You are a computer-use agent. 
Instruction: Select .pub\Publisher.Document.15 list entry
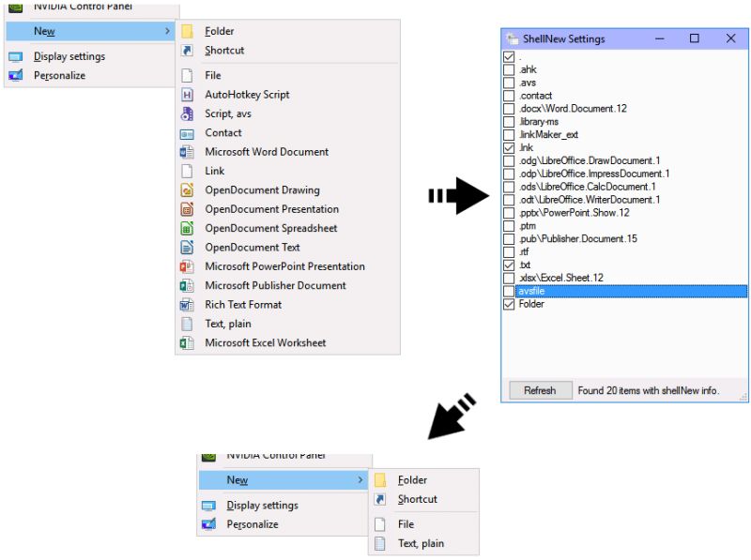[578, 239]
